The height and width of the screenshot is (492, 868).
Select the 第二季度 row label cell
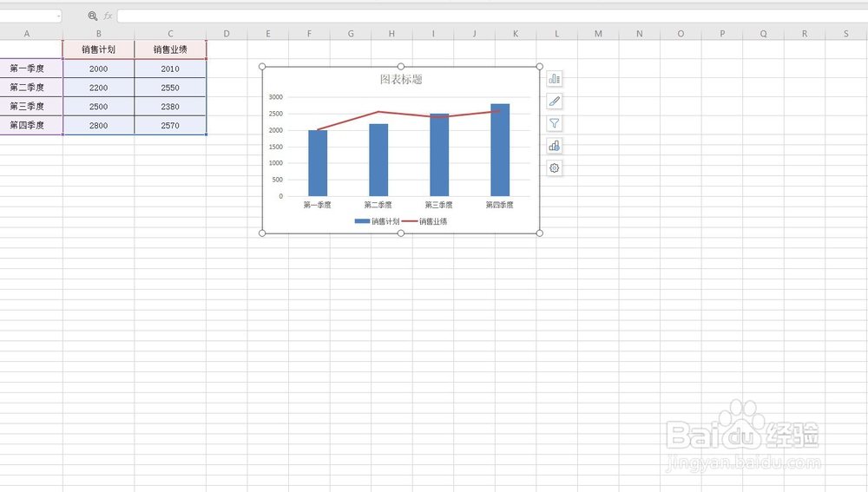tap(31, 88)
